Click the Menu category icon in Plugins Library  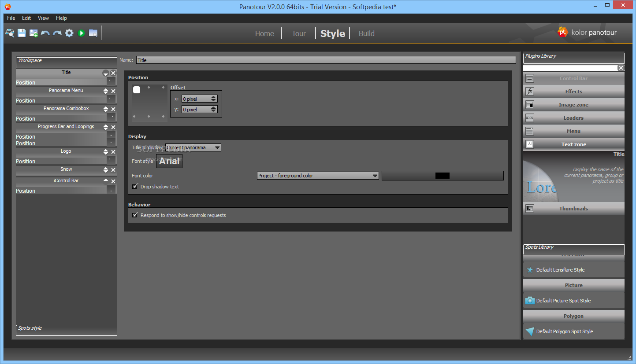click(x=530, y=131)
